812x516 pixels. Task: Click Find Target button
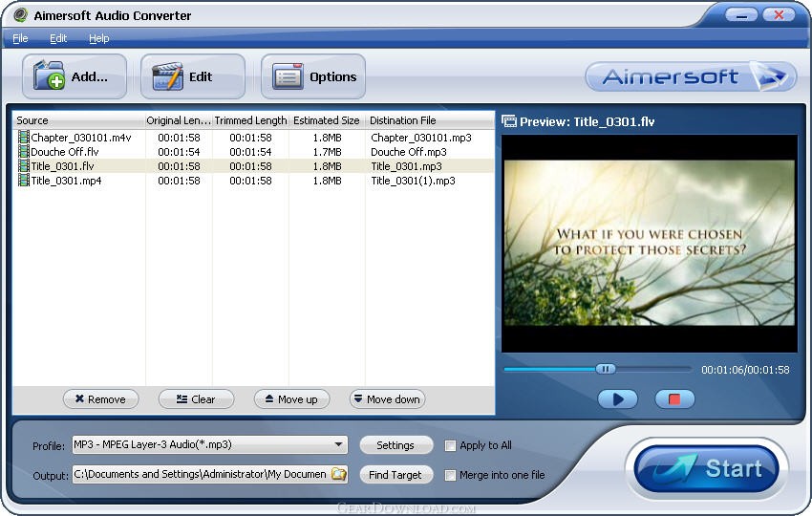coord(395,475)
